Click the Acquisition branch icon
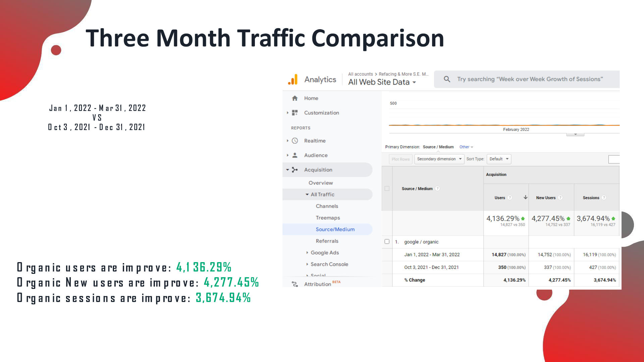Viewport: 644px width, 362px height. pyautogui.click(x=295, y=170)
